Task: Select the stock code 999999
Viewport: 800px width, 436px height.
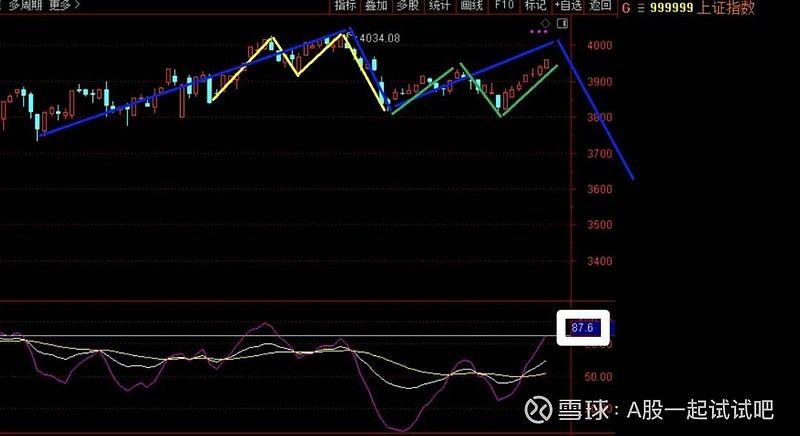Action: coord(671,8)
